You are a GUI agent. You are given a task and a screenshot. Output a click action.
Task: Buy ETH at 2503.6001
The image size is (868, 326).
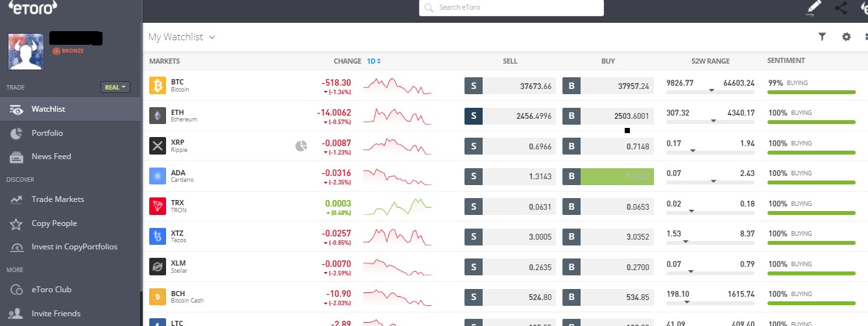pos(608,116)
